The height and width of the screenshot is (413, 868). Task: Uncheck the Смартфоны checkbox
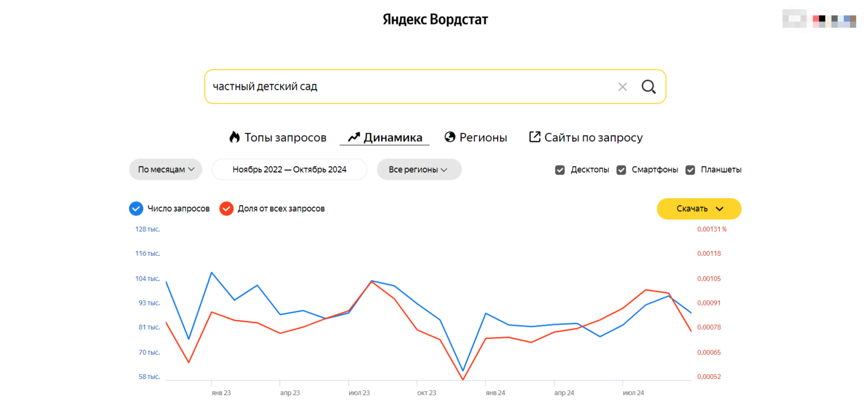pyautogui.click(x=621, y=170)
